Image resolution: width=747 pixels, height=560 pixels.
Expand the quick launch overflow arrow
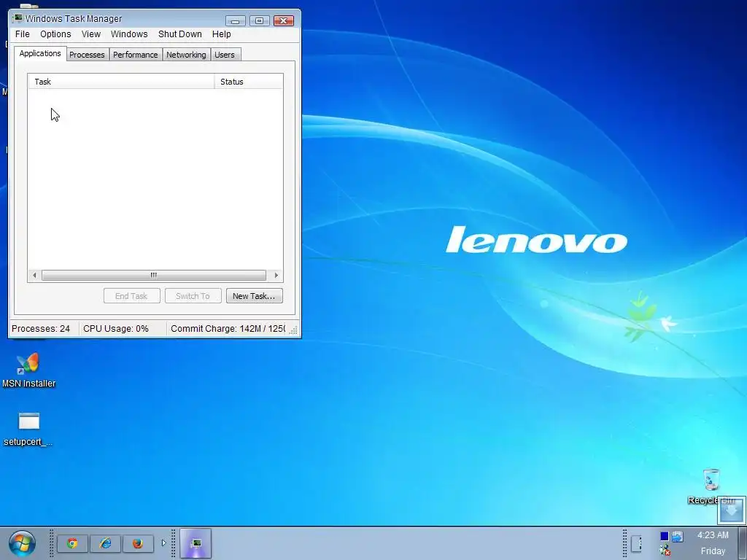(x=163, y=542)
